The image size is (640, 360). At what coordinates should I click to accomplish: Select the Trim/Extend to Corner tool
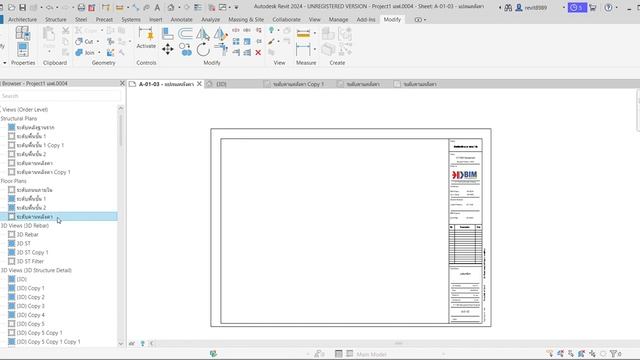point(221,50)
